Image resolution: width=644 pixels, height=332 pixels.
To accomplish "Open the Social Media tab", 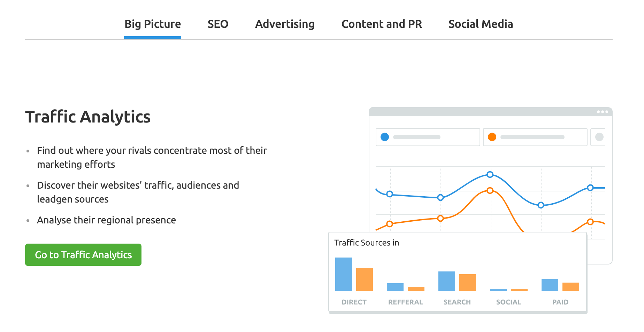I will [x=481, y=24].
